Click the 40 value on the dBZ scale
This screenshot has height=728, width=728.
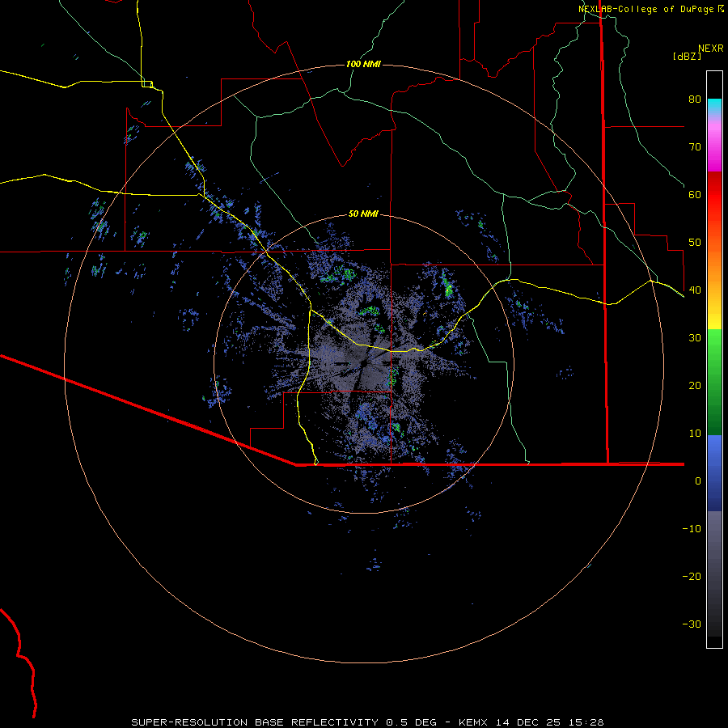click(x=695, y=290)
